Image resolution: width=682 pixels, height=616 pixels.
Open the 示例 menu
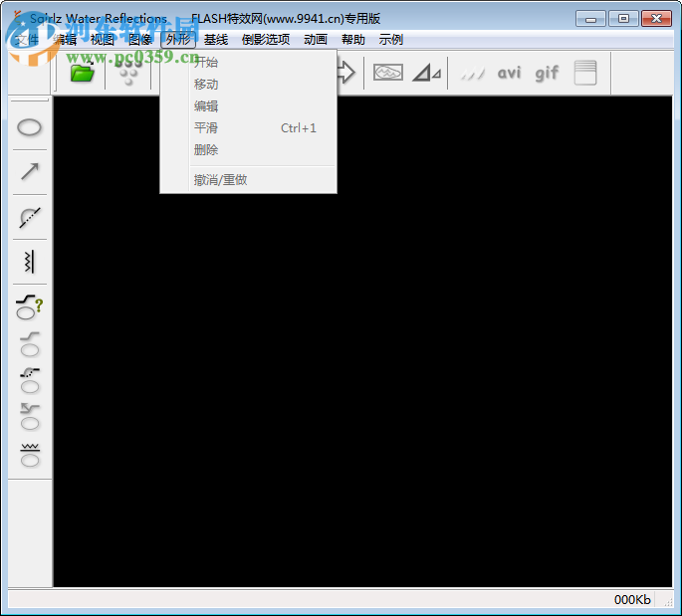tap(390, 40)
